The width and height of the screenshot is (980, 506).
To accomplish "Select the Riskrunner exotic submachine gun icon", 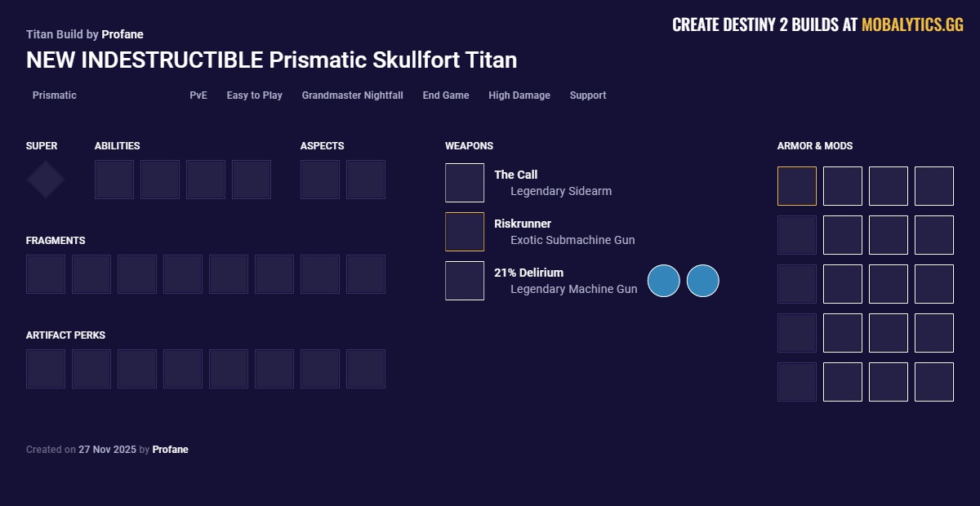I will tap(465, 231).
